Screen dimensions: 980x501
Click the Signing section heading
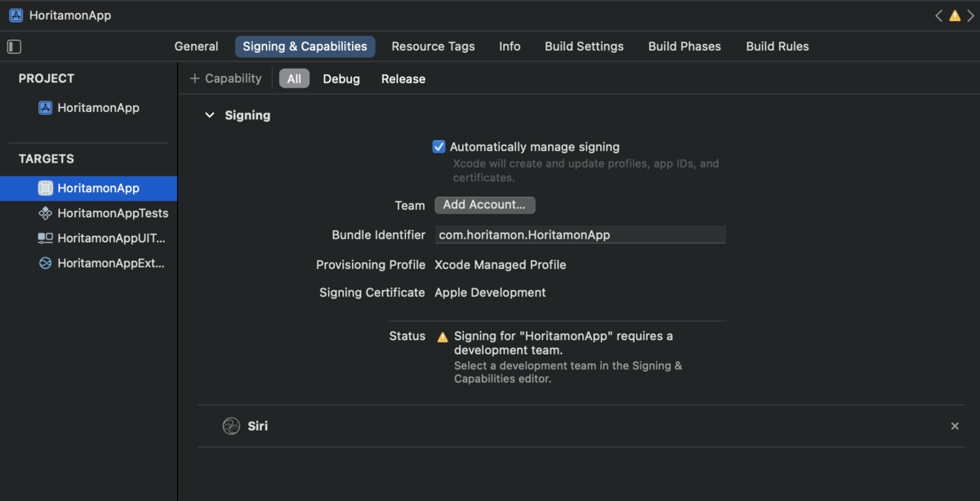click(x=247, y=115)
